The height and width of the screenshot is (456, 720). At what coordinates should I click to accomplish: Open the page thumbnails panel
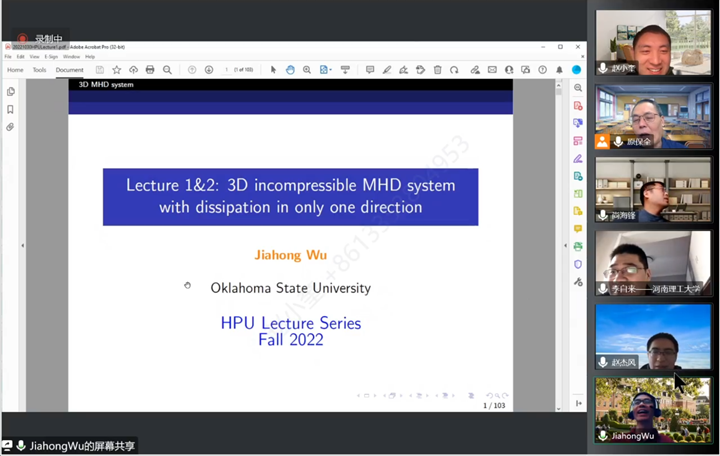(x=10, y=92)
